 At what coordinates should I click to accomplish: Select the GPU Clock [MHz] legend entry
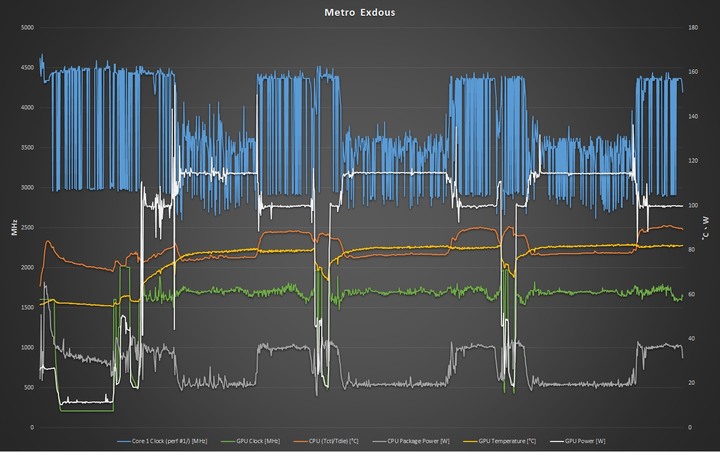click(250, 441)
